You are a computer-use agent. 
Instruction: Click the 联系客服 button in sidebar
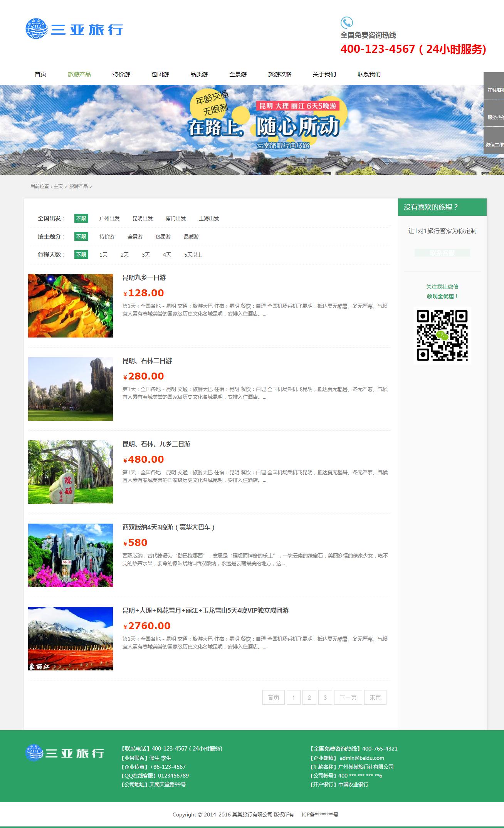[x=442, y=253]
